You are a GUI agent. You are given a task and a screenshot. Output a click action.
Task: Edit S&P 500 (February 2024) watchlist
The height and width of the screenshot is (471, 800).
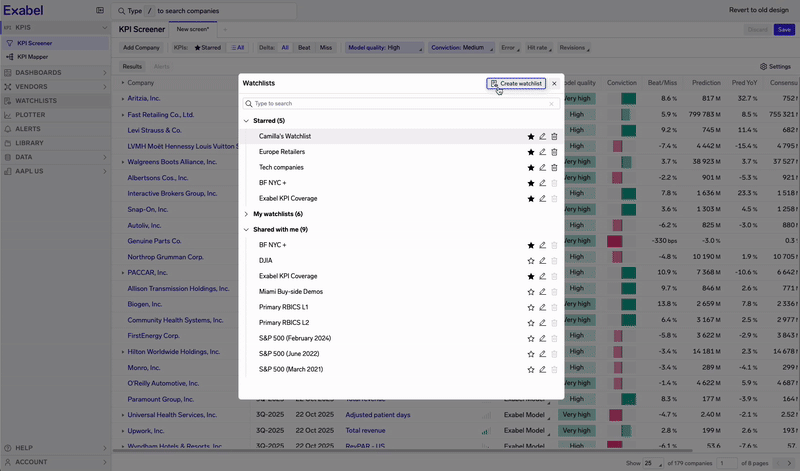pyautogui.click(x=542, y=338)
